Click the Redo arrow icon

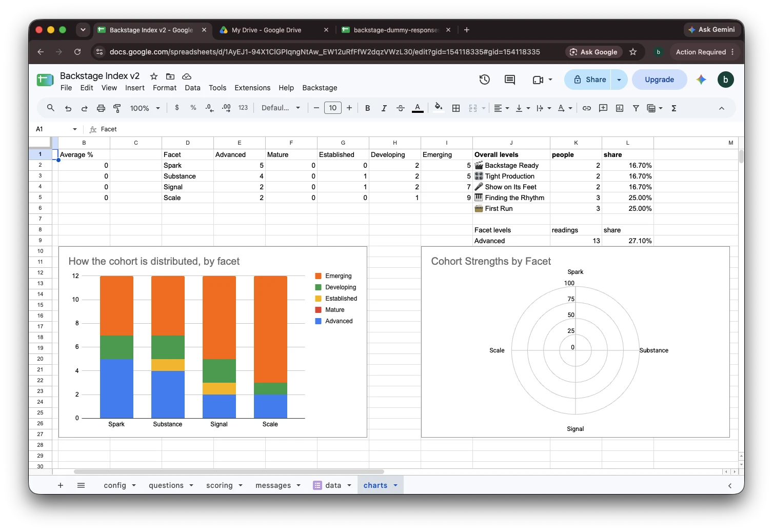point(84,108)
